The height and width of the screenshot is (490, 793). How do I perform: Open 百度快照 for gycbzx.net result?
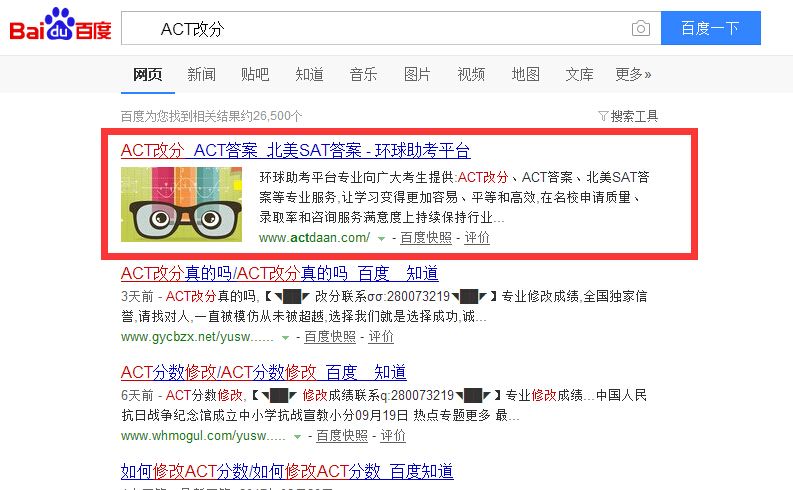pyautogui.click(x=330, y=337)
